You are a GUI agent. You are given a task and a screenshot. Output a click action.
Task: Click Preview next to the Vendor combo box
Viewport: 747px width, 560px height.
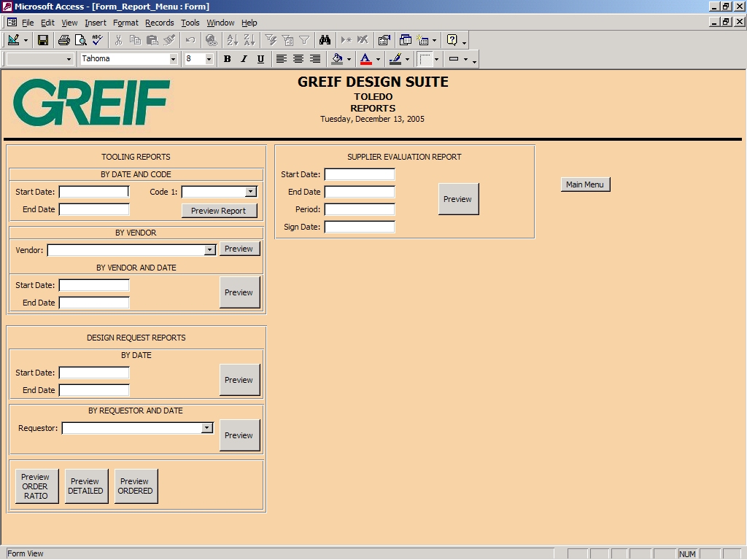coord(239,249)
